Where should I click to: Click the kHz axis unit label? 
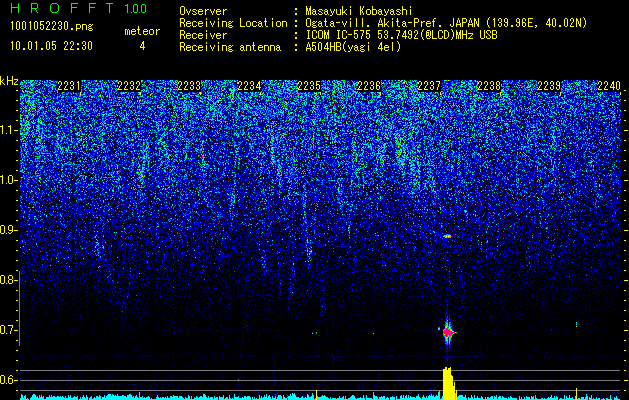tap(9, 81)
